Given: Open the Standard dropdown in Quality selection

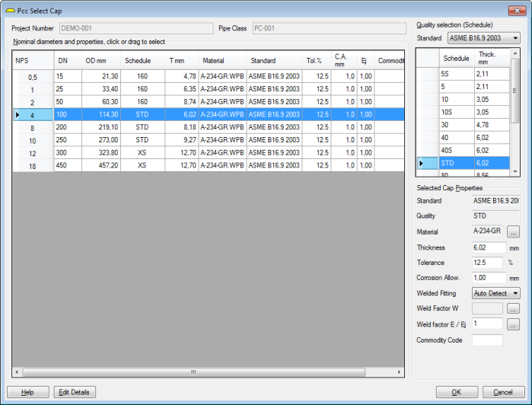Looking at the screenshot, I should tap(484, 38).
